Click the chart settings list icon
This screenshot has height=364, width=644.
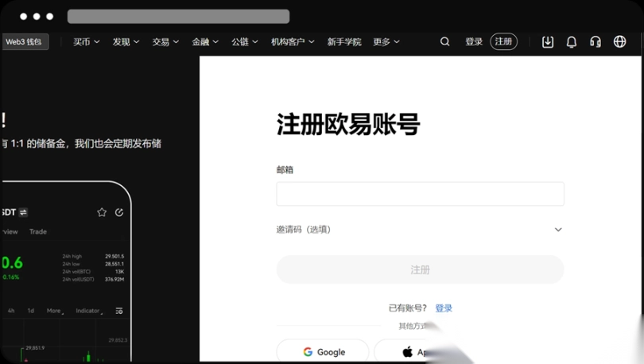coord(119,311)
